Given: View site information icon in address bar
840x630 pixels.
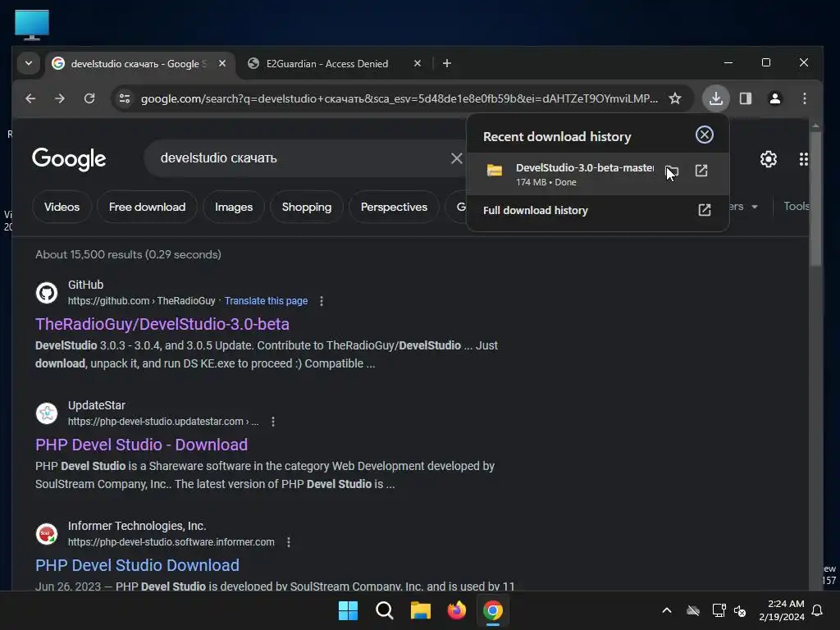Looking at the screenshot, I should point(125,98).
